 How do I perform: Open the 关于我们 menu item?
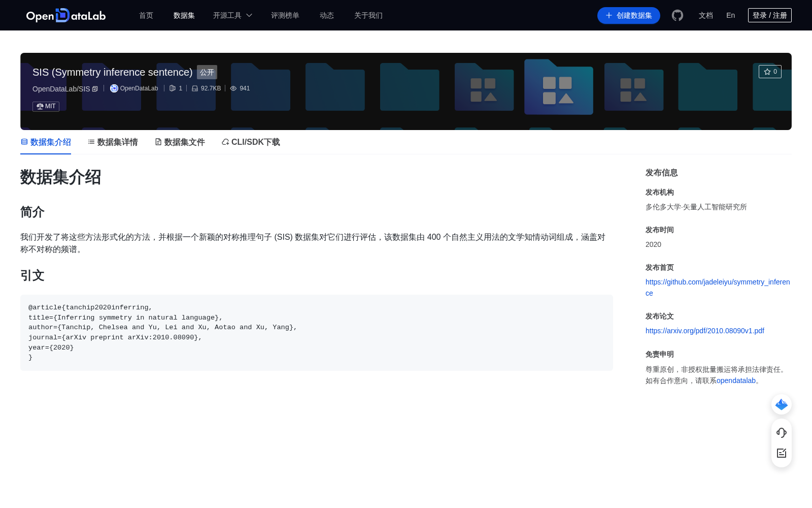[x=368, y=15]
